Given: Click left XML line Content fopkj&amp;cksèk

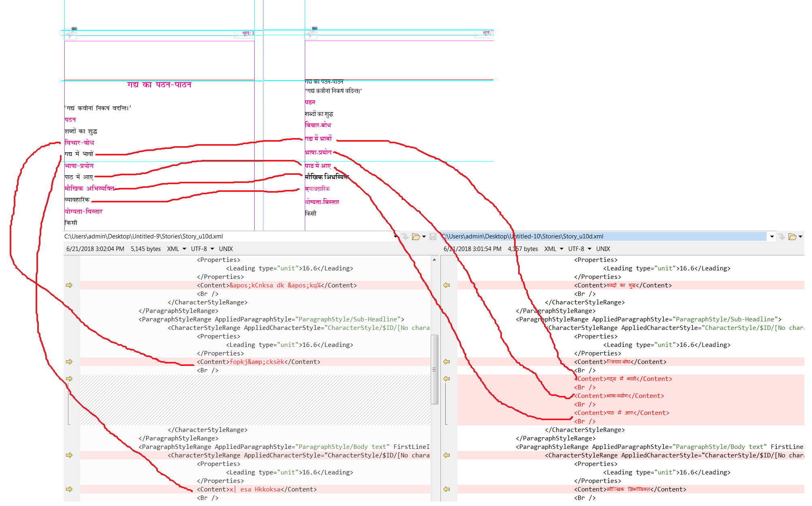Looking at the screenshot, I should 259,362.
